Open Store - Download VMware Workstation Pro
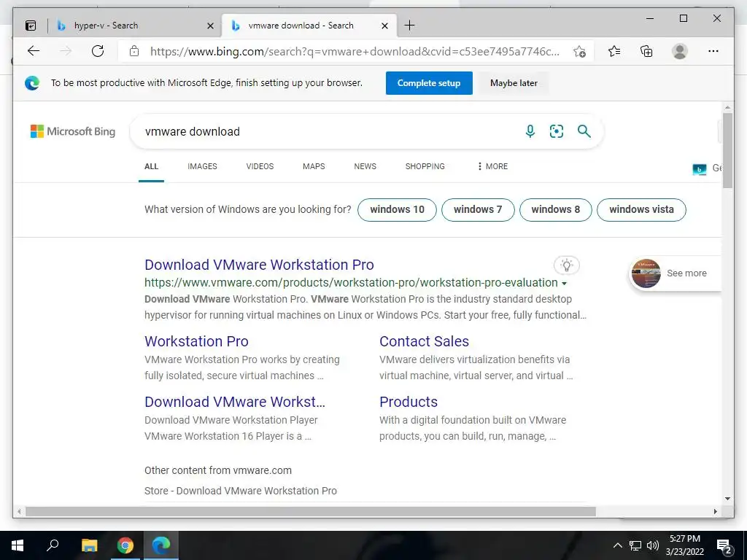The height and width of the screenshot is (560, 747). [x=241, y=491]
